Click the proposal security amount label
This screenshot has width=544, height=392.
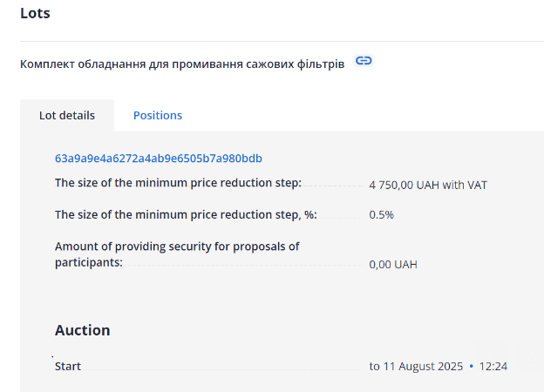177,247
